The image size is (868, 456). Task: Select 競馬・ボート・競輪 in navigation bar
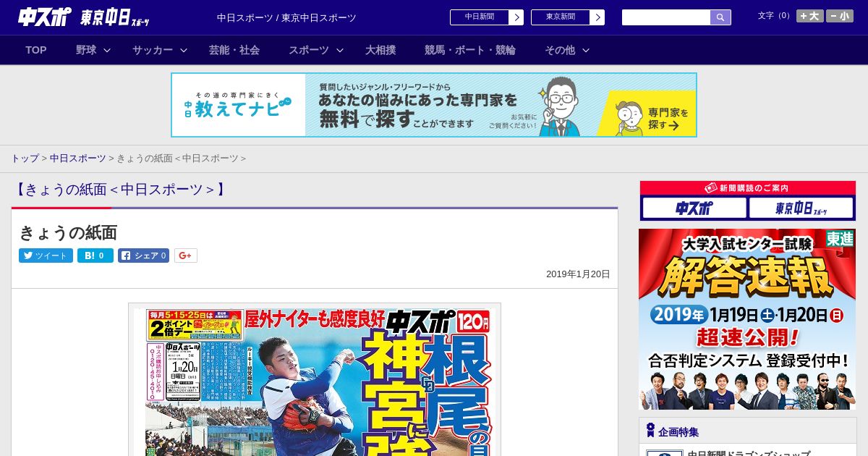[x=470, y=50]
